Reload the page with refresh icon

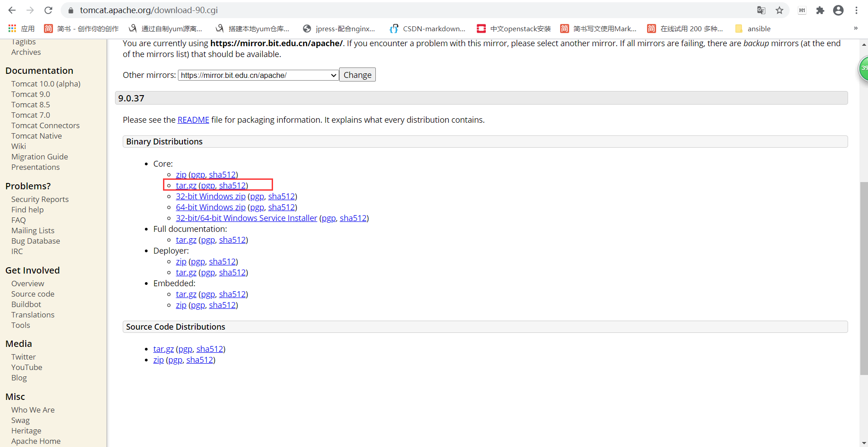(x=48, y=10)
